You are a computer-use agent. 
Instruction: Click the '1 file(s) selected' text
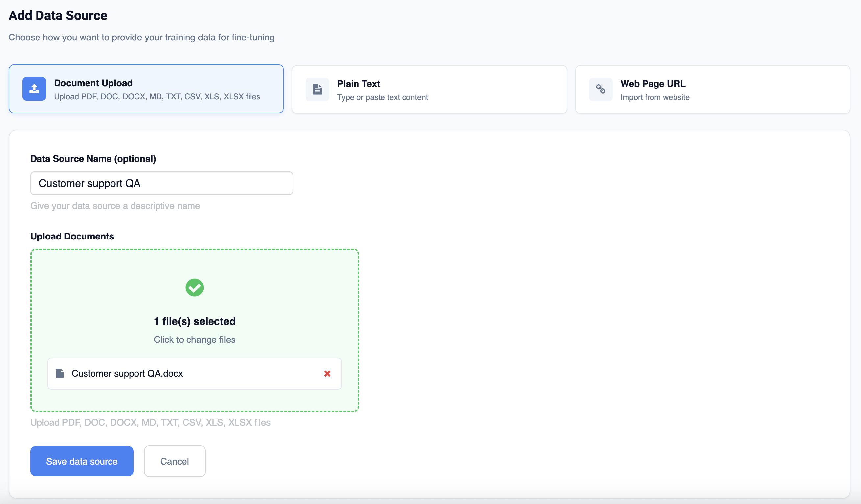194,321
